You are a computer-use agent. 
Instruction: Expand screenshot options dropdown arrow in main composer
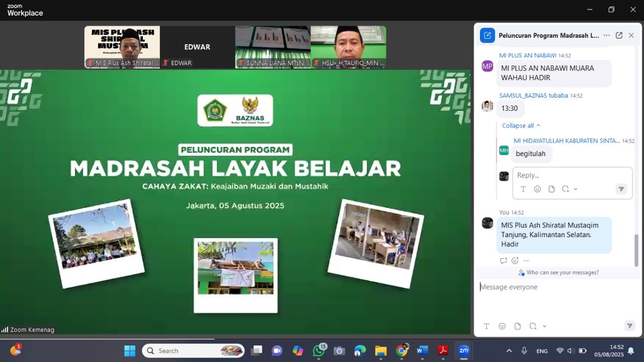pyautogui.click(x=544, y=326)
